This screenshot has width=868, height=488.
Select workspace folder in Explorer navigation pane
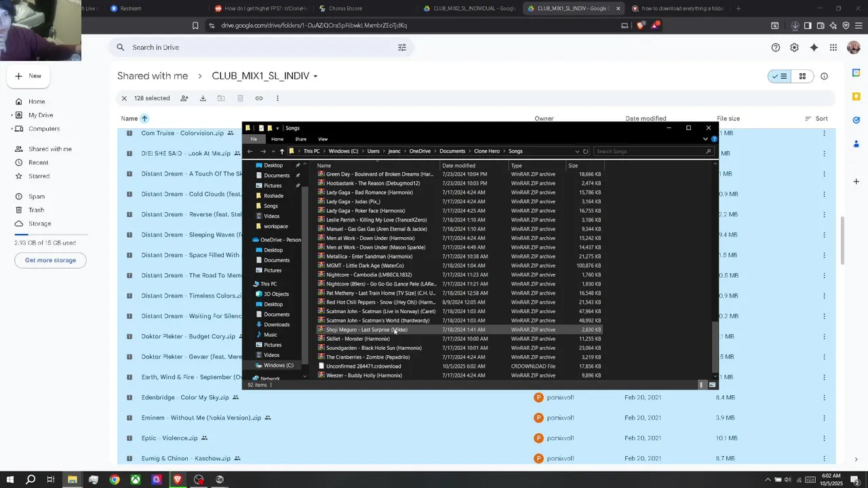(275, 226)
